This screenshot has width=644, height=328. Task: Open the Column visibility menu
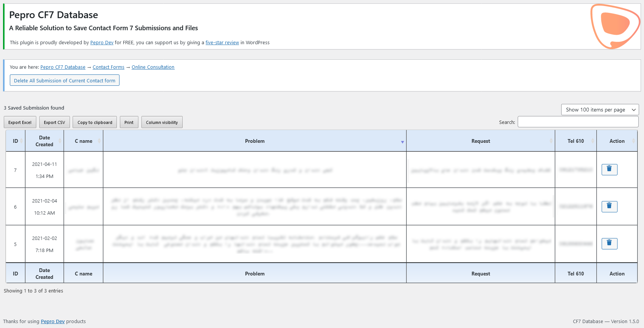tap(162, 122)
